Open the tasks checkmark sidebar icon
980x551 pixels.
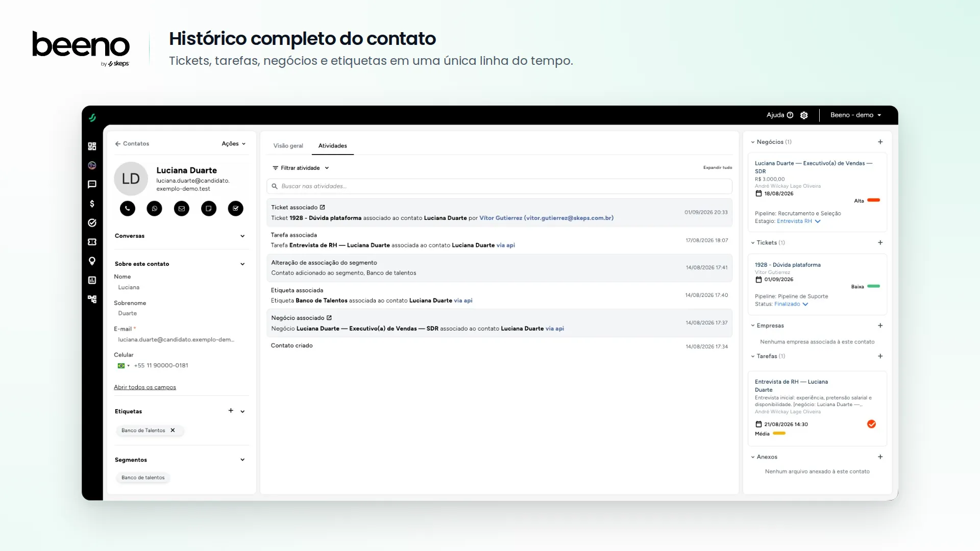tap(92, 222)
